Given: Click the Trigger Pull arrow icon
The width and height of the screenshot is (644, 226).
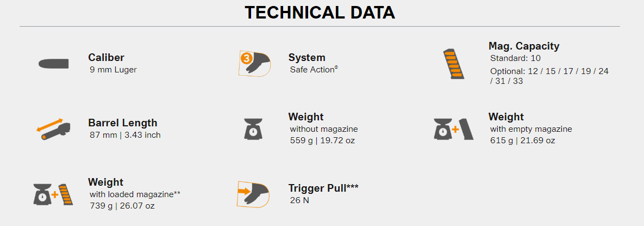Looking at the screenshot, I should click(254, 194).
